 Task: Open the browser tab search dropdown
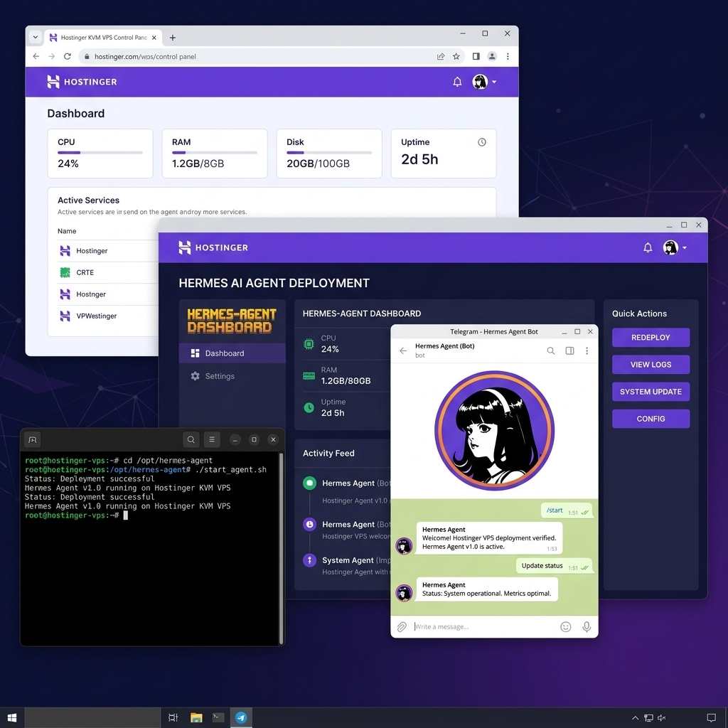[36, 37]
